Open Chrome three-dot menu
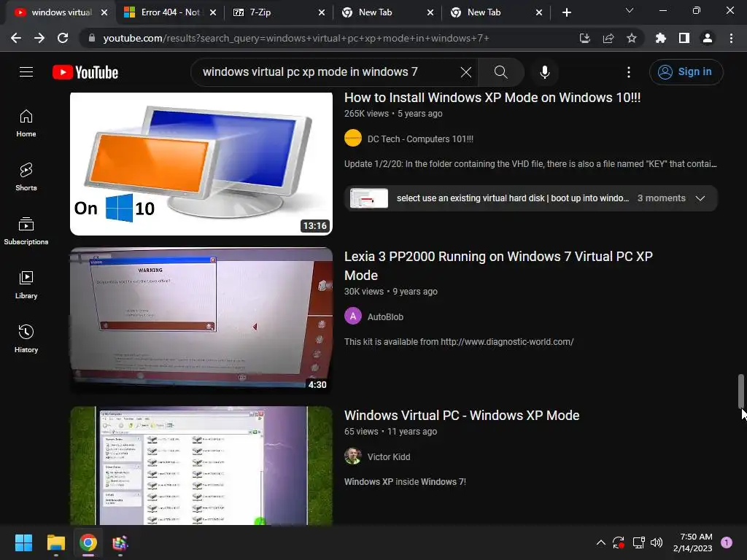This screenshot has width=747, height=560. pyautogui.click(x=731, y=38)
